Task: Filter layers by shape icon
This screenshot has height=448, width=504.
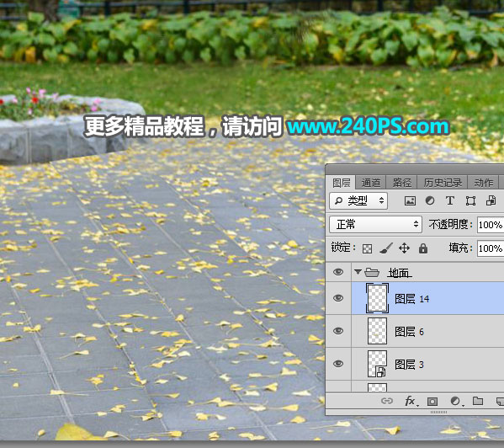Action: 470,201
